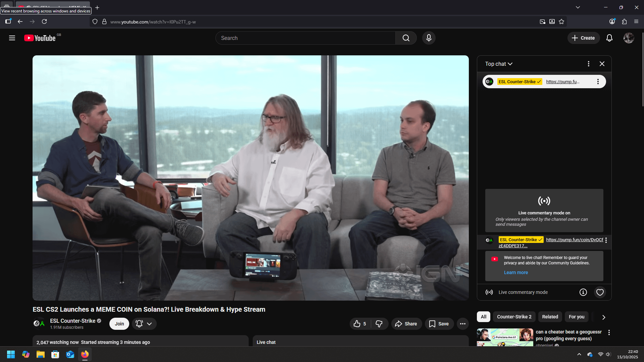The height and width of the screenshot is (362, 644).
Task: Open the Learn more link in chat
Action: click(x=516, y=272)
